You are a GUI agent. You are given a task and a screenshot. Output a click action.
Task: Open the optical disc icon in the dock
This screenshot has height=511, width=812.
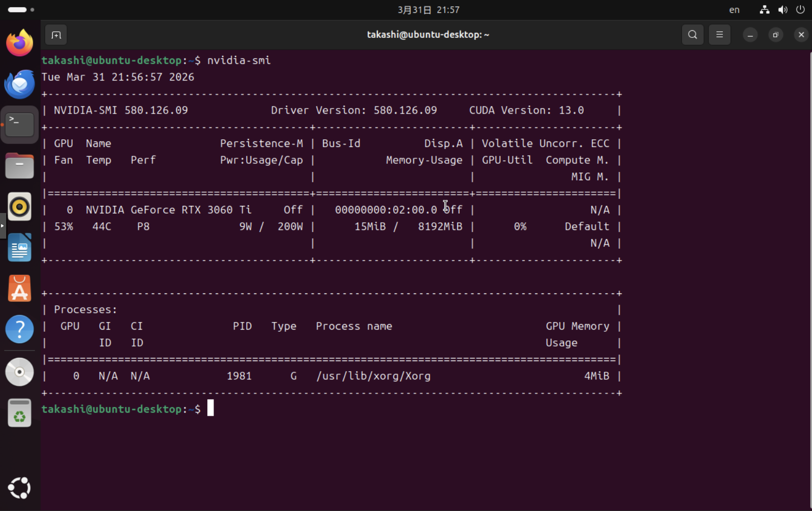pyautogui.click(x=19, y=372)
